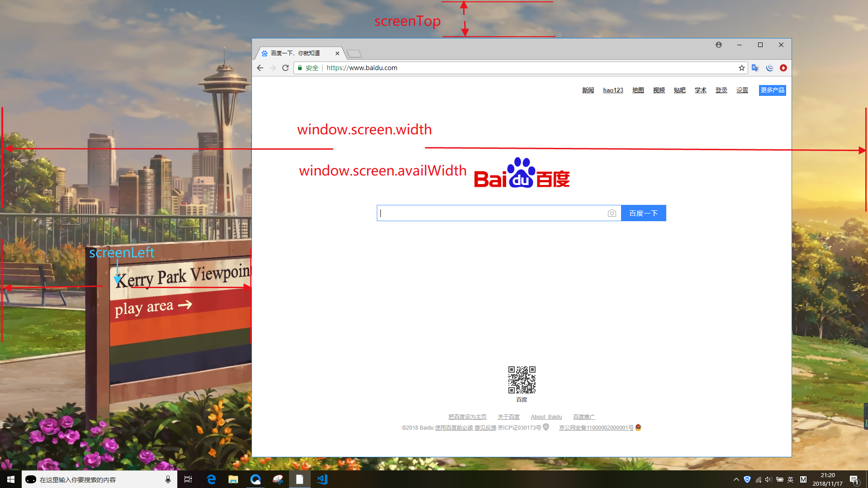Viewport: 868px width, 488px height.
Task: Click the camera icon inside Baidu's search box
Action: pos(612,213)
